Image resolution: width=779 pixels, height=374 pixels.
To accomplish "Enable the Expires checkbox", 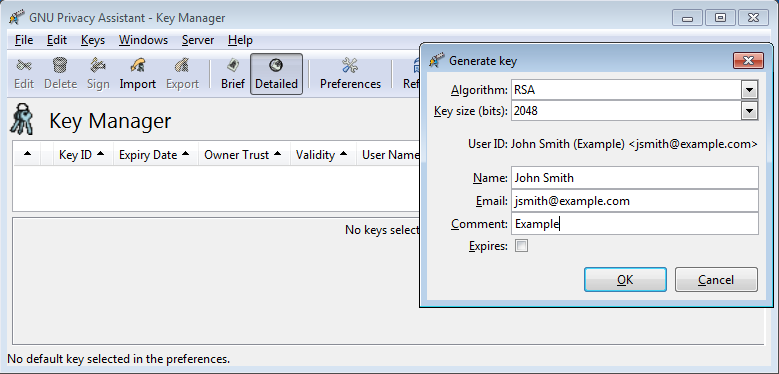I will coord(521,246).
